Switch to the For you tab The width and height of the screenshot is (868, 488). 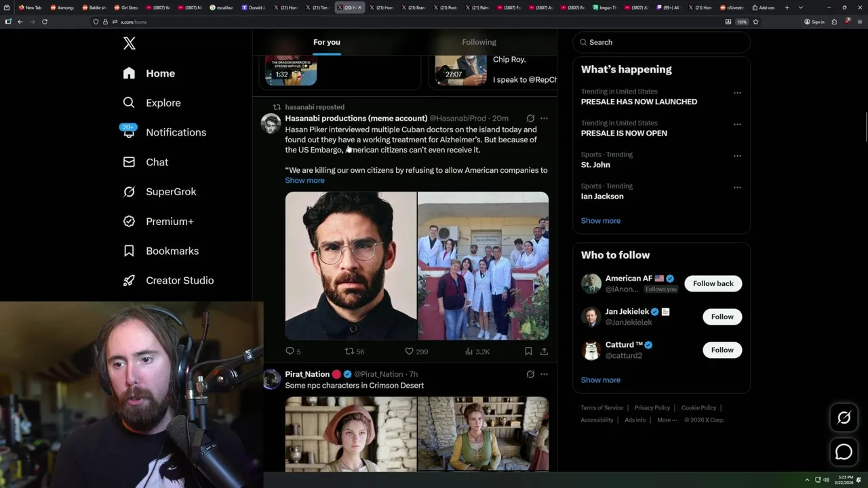(x=327, y=42)
